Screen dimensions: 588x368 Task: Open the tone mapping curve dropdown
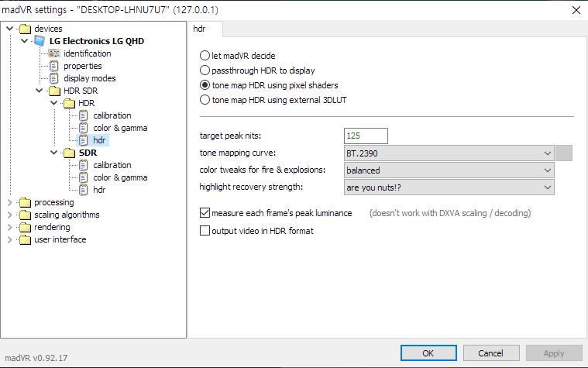coord(449,153)
